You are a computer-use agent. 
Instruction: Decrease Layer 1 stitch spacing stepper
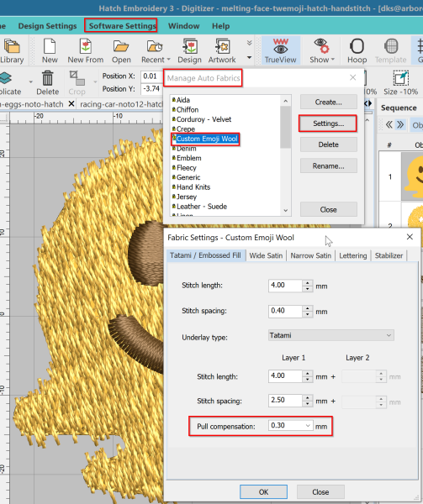308,404
